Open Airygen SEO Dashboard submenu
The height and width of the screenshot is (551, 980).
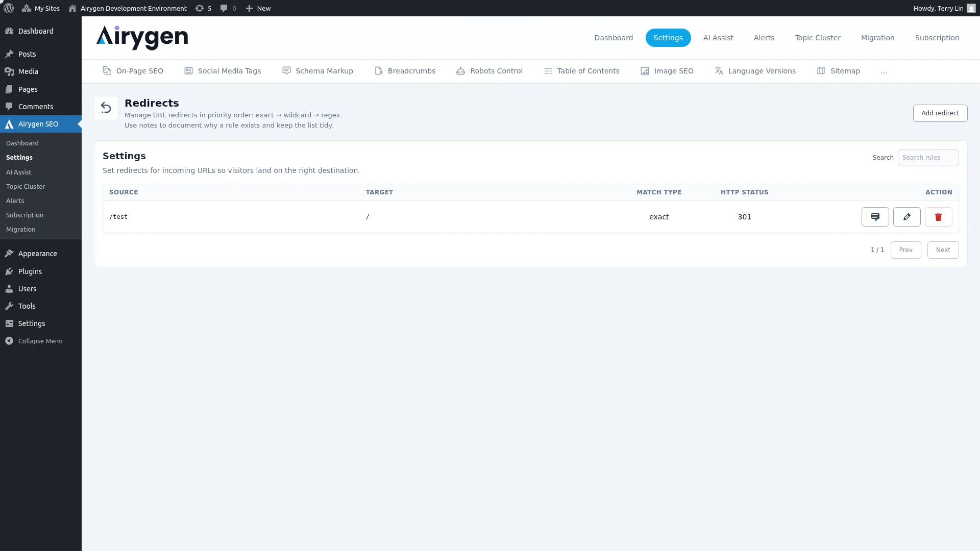point(22,143)
